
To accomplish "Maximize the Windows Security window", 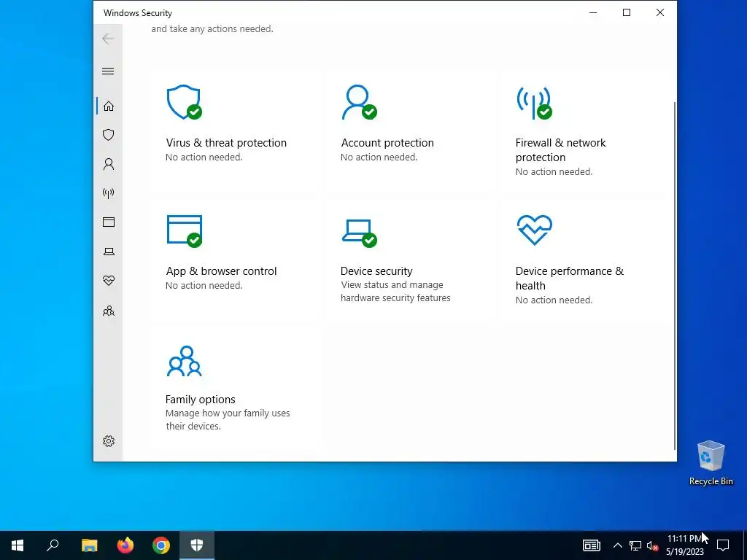I will pyautogui.click(x=627, y=13).
